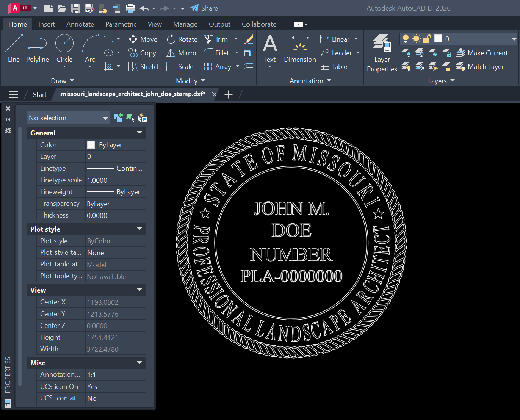Viewport: 520px width, 420px height.
Task: Click the Share button
Action: click(x=204, y=8)
